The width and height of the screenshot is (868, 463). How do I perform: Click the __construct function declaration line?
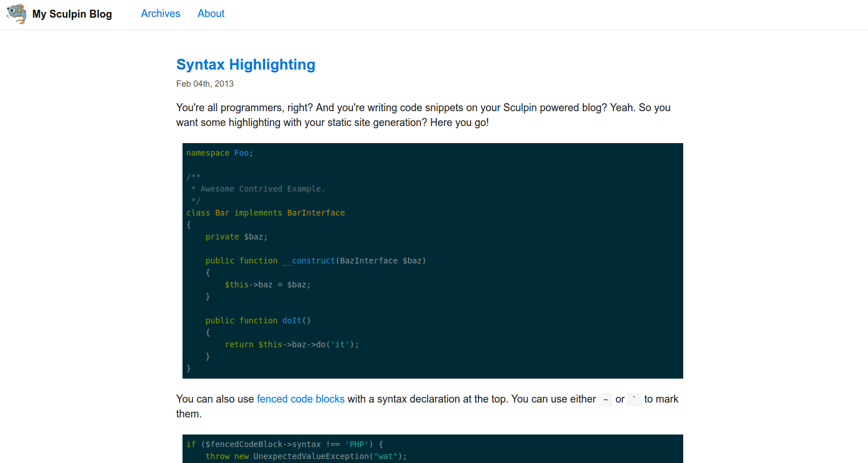coord(316,261)
